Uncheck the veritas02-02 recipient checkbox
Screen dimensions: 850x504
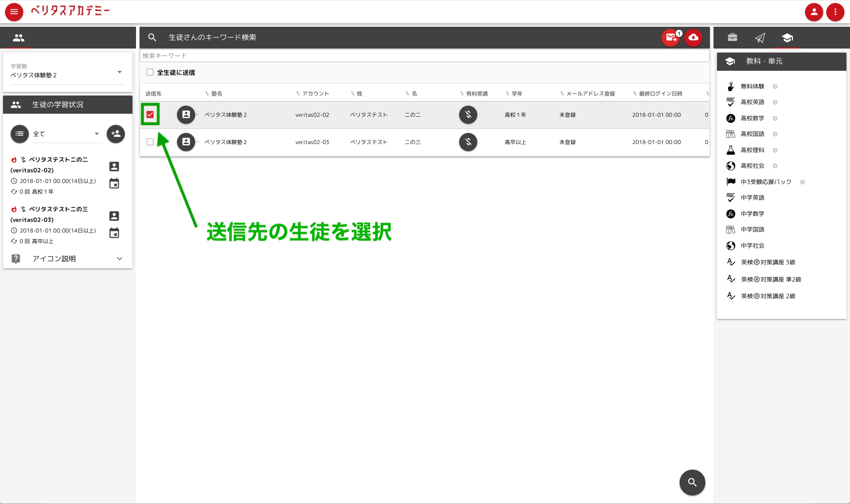coord(150,115)
